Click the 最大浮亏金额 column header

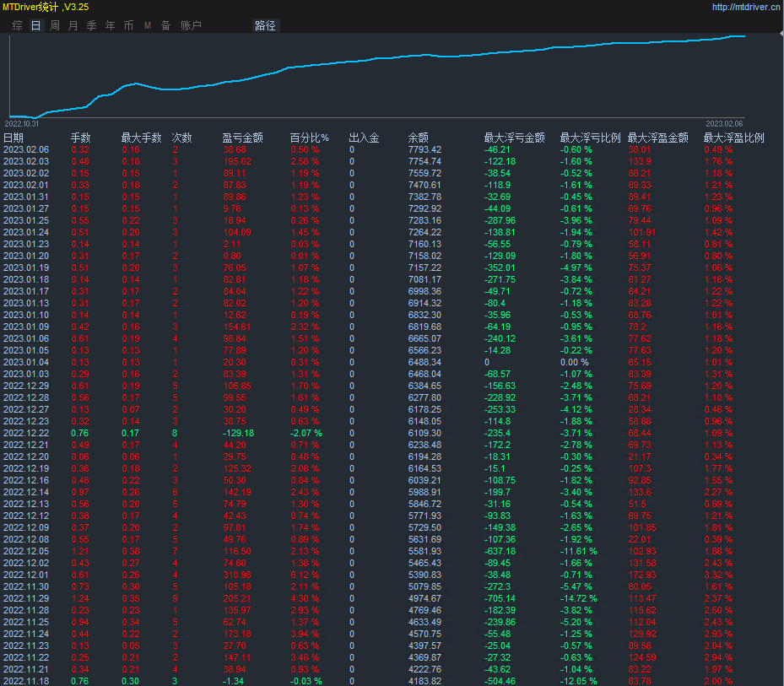point(514,138)
